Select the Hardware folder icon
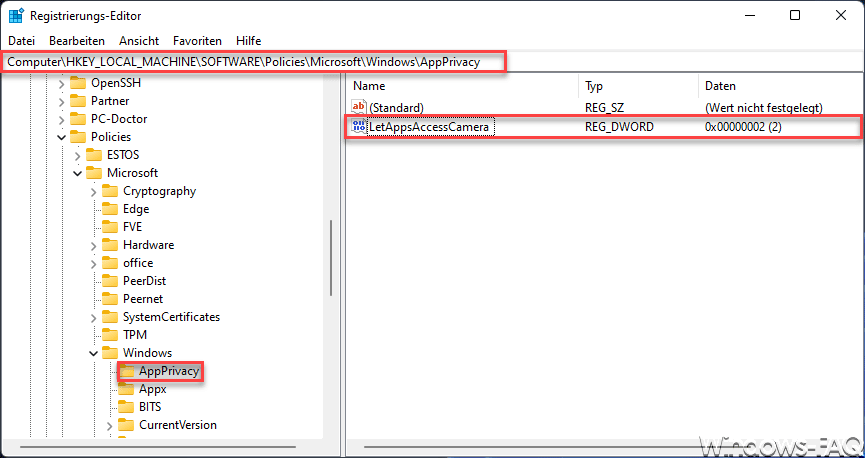Screen dimensions: 865x458 110,245
